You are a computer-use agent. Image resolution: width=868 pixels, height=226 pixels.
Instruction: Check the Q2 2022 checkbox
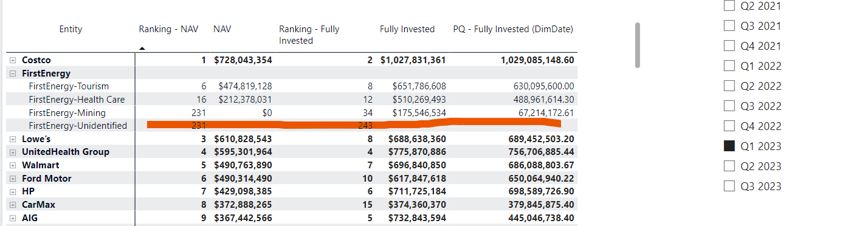pos(729,86)
